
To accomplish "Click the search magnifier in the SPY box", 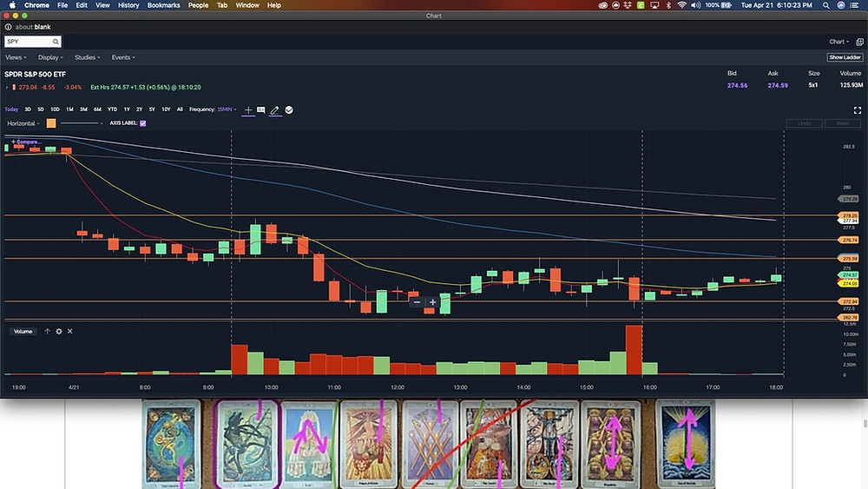I will click(x=56, y=42).
